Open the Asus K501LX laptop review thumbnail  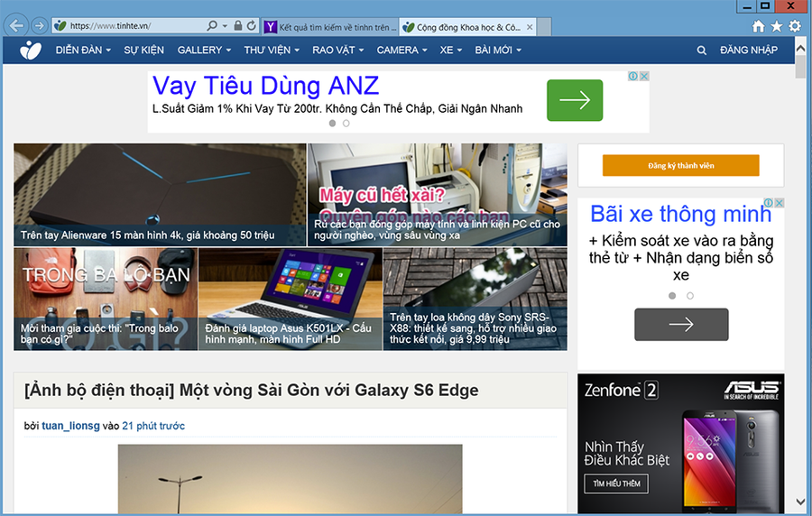(291, 299)
